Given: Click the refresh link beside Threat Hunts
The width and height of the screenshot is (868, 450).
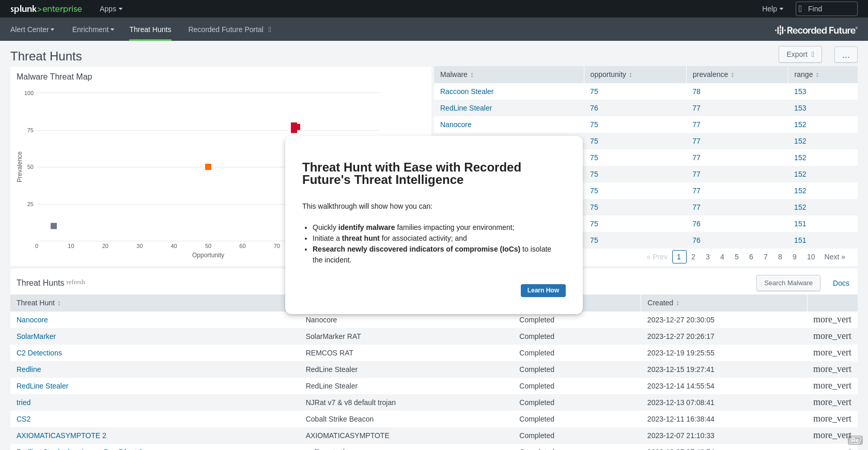Looking at the screenshot, I should (x=75, y=282).
